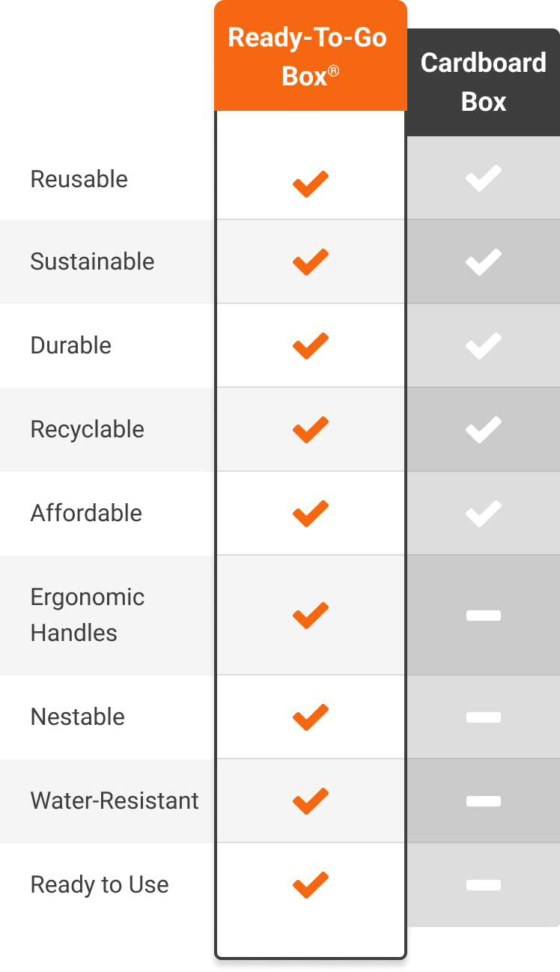
Task: Click the white checkmark for Reusable
Action: click(x=483, y=179)
